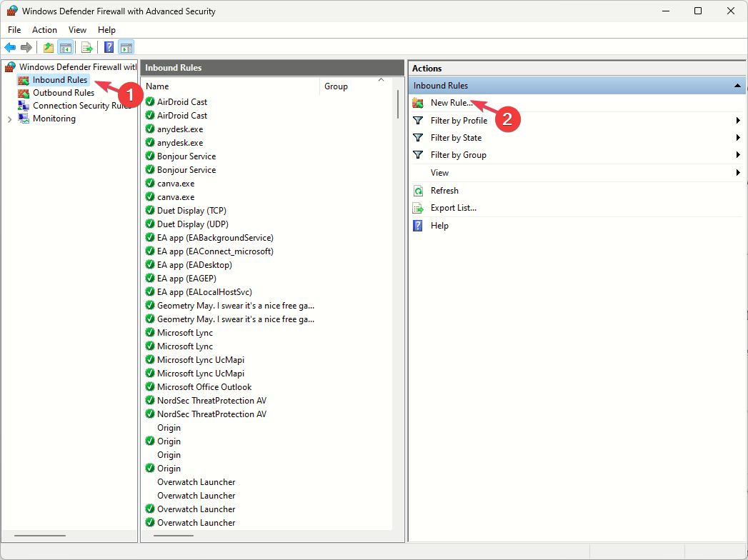Click the Up one level folder icon
This screenshot has width=748, height=560.
tap(48, 47)
